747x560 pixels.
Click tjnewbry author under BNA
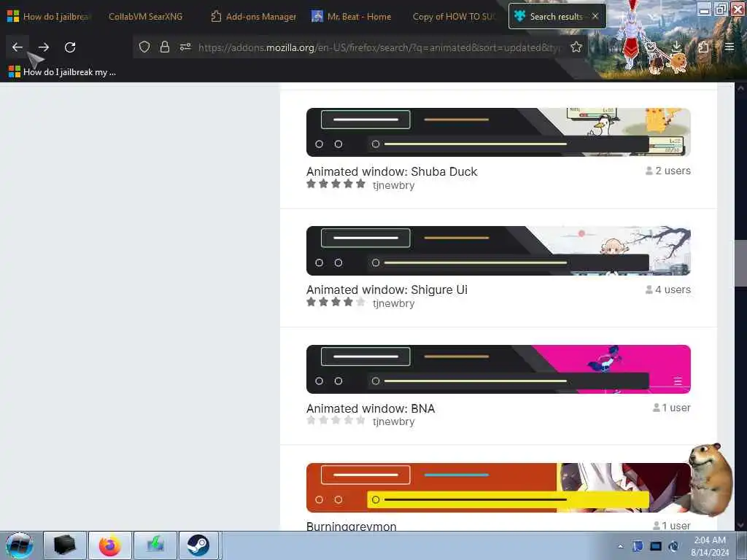(393, 421)
